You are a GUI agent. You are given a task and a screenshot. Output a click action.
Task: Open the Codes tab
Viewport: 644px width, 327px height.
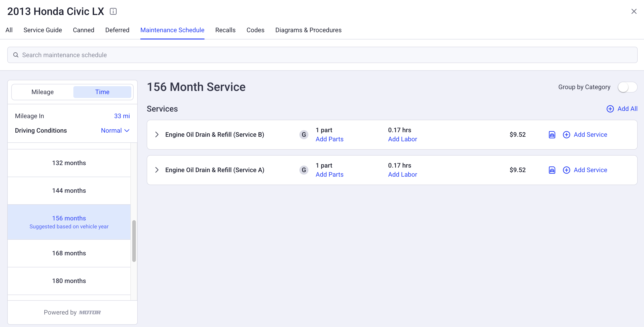(255, 30)
